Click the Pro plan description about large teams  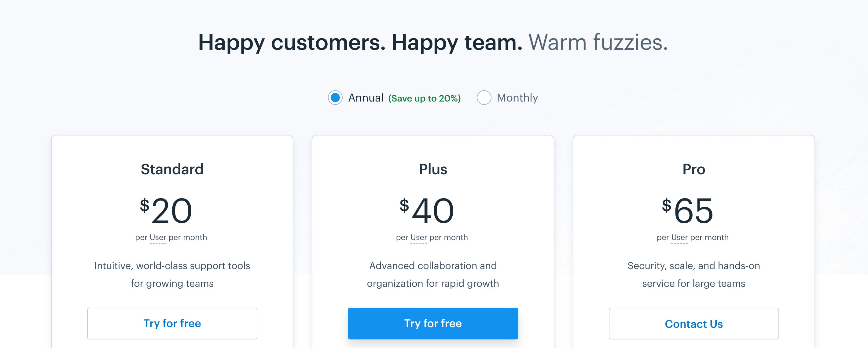click(693, 275)
